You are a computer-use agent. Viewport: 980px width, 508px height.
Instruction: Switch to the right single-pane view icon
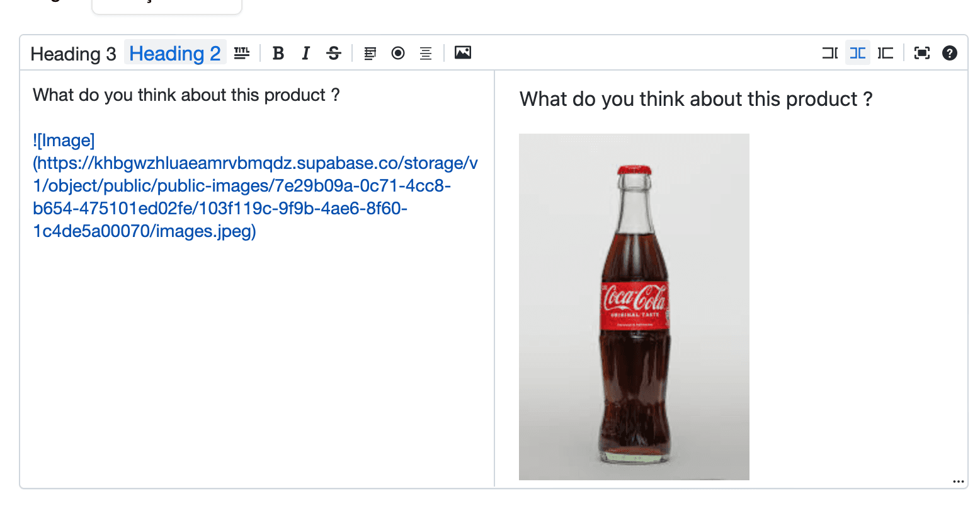tap(886, 53)
